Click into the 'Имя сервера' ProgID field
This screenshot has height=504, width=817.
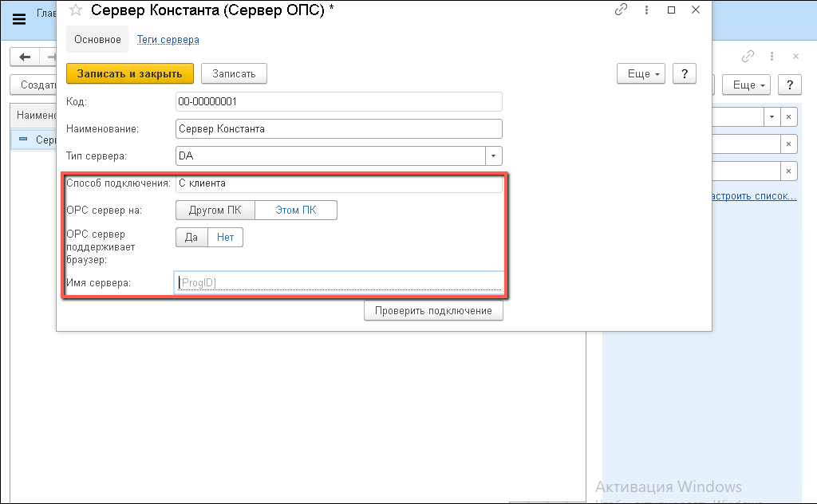click(x=339, y=282)
